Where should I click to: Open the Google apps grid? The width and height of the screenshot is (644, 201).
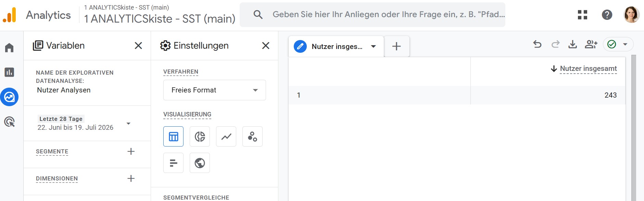click(582, 15)
